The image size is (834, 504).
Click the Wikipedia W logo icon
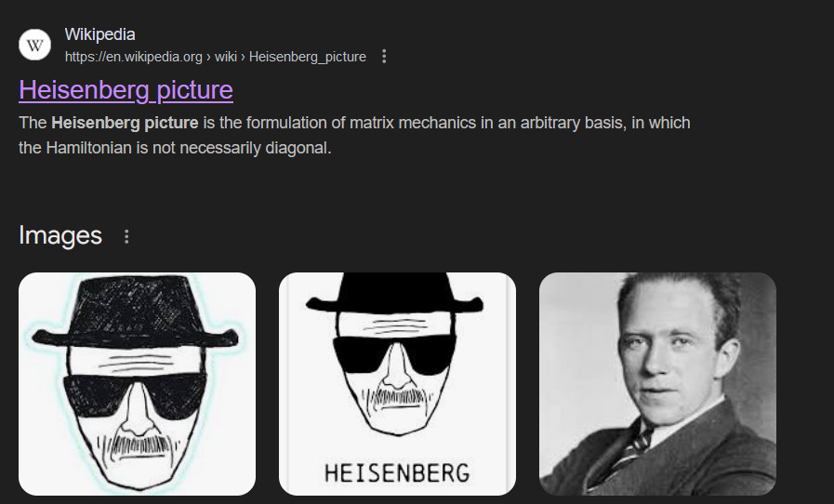click(34, 45)
